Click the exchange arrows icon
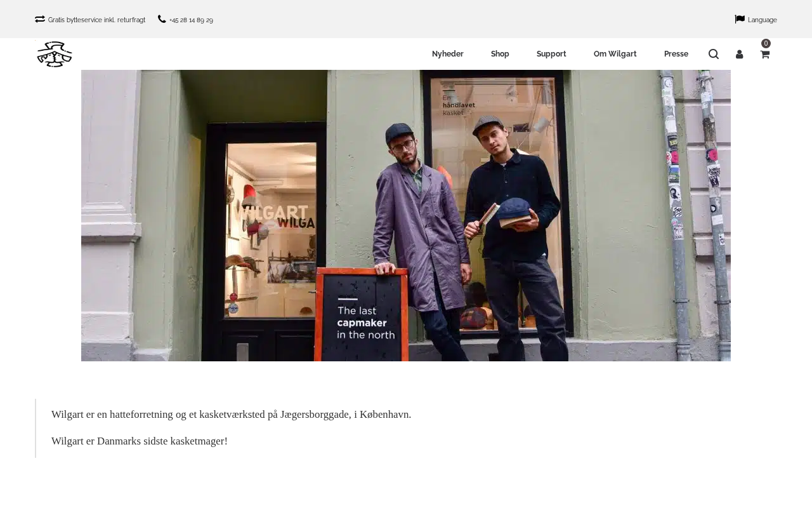This screenshot has width=812, height=508. pos(40,19)
